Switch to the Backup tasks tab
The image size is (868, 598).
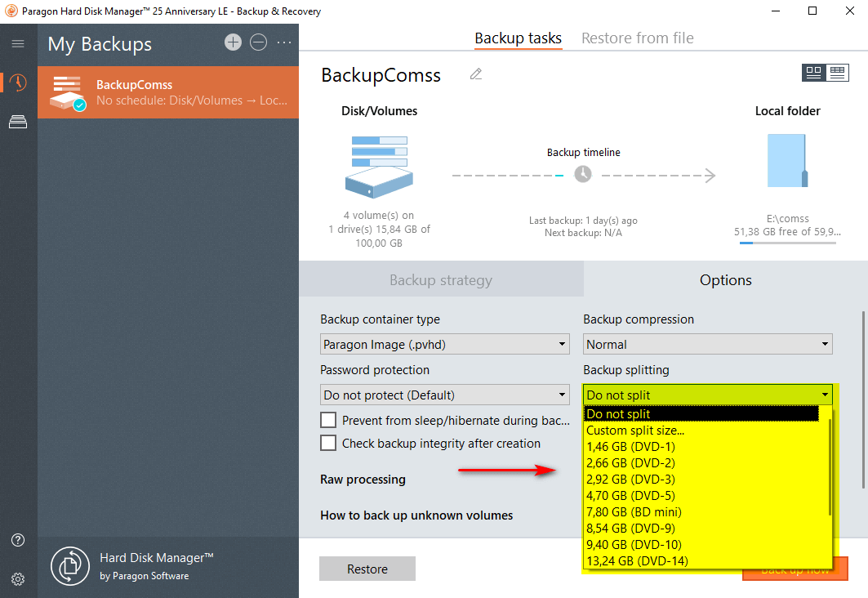point(519,38)
